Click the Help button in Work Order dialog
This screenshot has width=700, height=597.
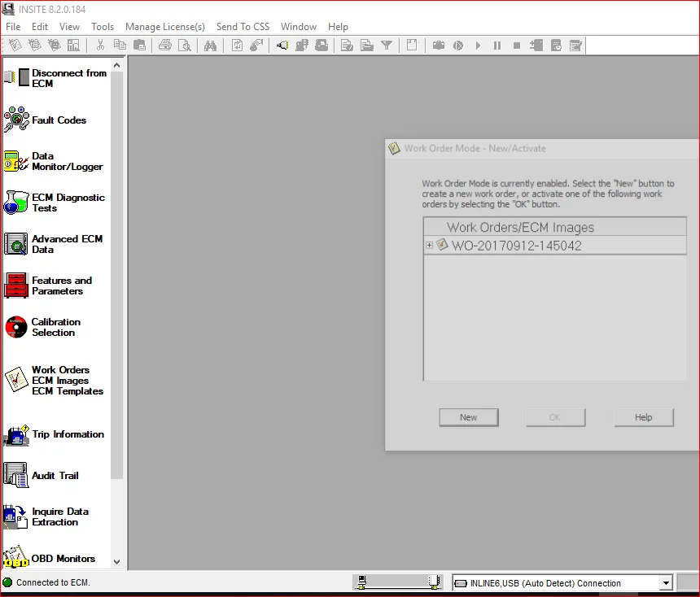tap(643, 417)
